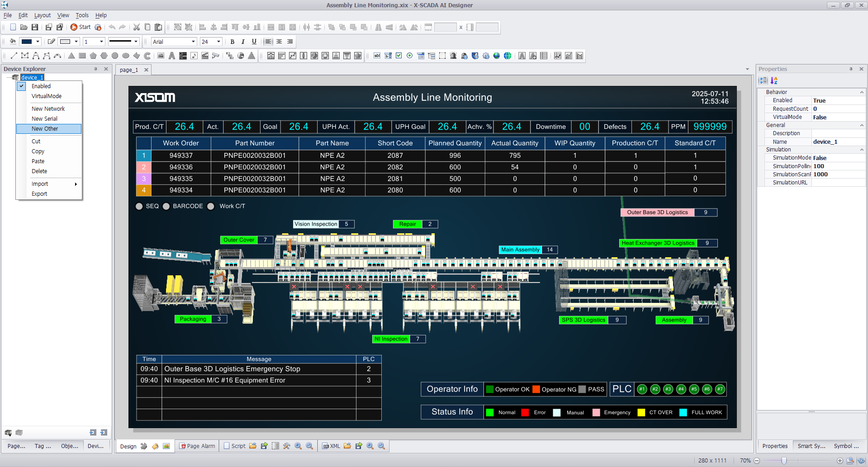Collapse the General property group
The image size is (868, 467).
[861, 125]
